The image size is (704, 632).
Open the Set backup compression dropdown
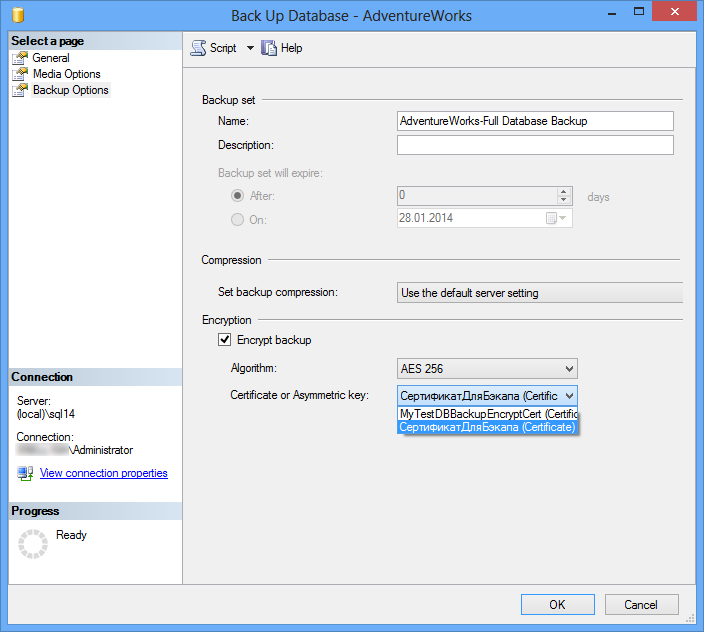[x=540, y=293]
